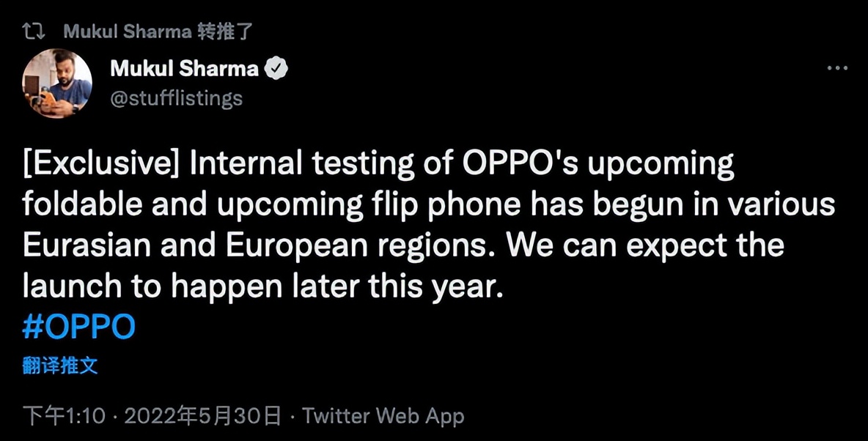Click the 下午1:10 timestamp
Image resolution: width=868 pixels, height=441 pixels.
pyautogui.click(x=65, y=416)
